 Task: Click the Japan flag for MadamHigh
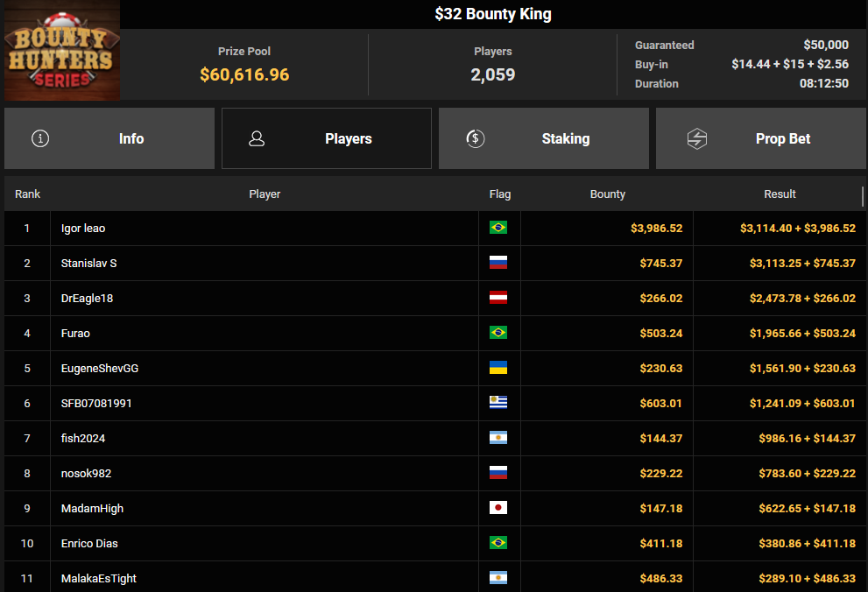[498, 508]
